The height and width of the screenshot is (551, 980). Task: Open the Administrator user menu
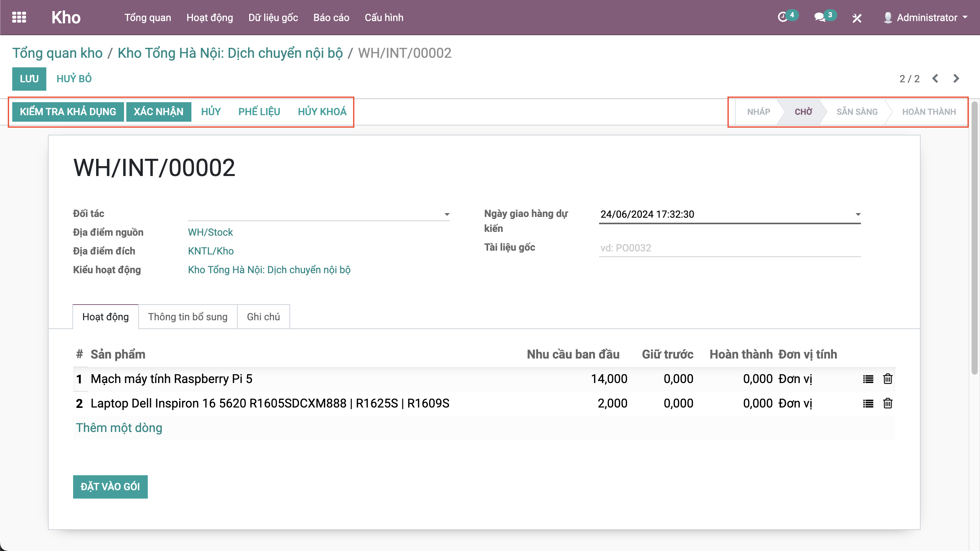(x=926, y=18)
